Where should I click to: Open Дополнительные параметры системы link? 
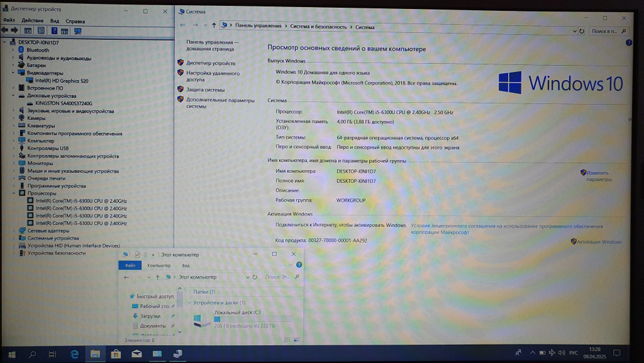pos(220,103)
